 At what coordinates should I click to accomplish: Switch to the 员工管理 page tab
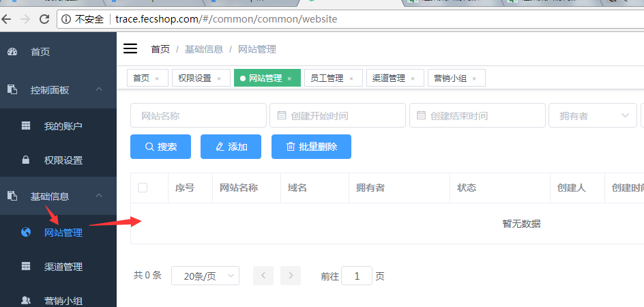click(334, 78)
